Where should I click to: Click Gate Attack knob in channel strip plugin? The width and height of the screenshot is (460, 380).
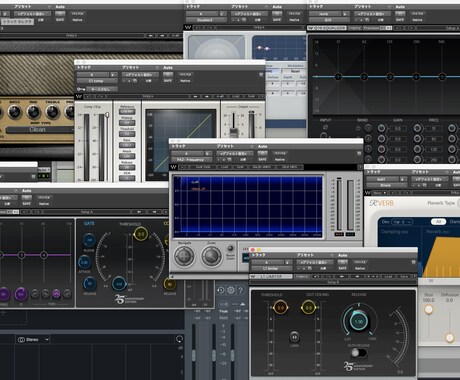pyautogui.click(x=84, y=262)
